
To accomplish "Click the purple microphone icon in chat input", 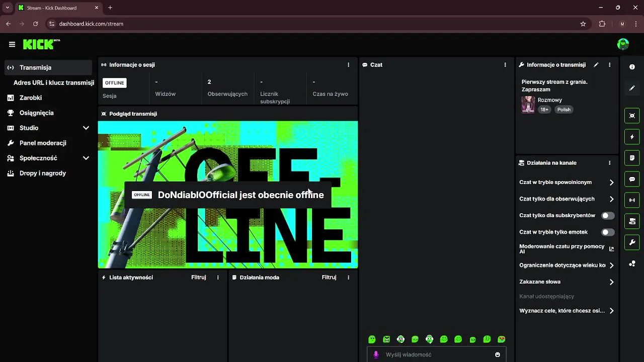I will pyautogui.click(x=376, y=354).
